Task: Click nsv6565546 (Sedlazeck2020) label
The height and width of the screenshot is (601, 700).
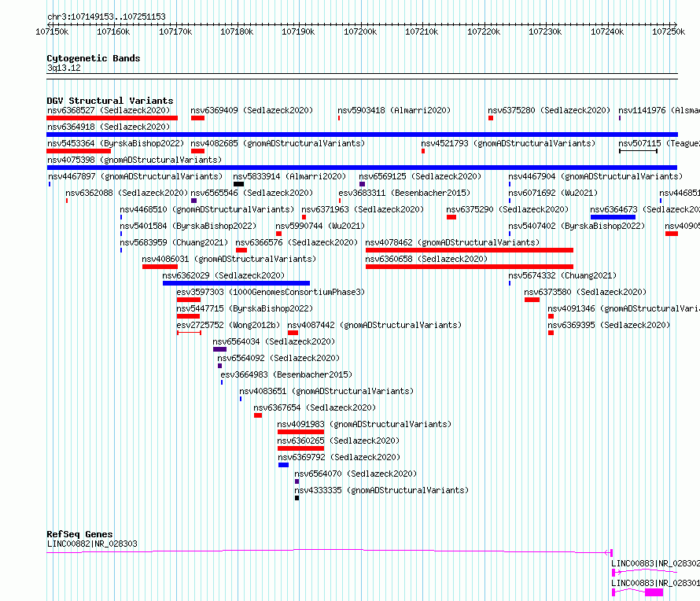Action: point(252,193)
